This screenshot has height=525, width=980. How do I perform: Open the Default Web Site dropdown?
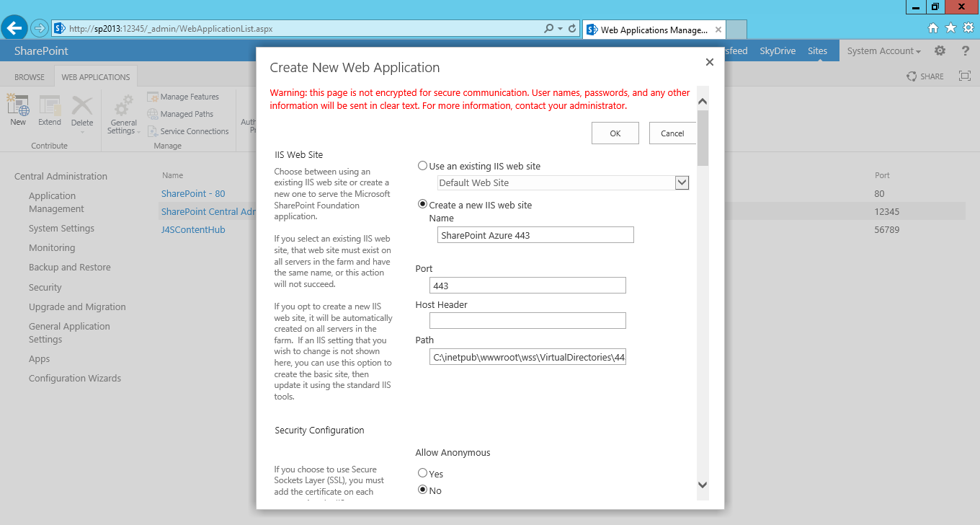click(x=682, y=183)
